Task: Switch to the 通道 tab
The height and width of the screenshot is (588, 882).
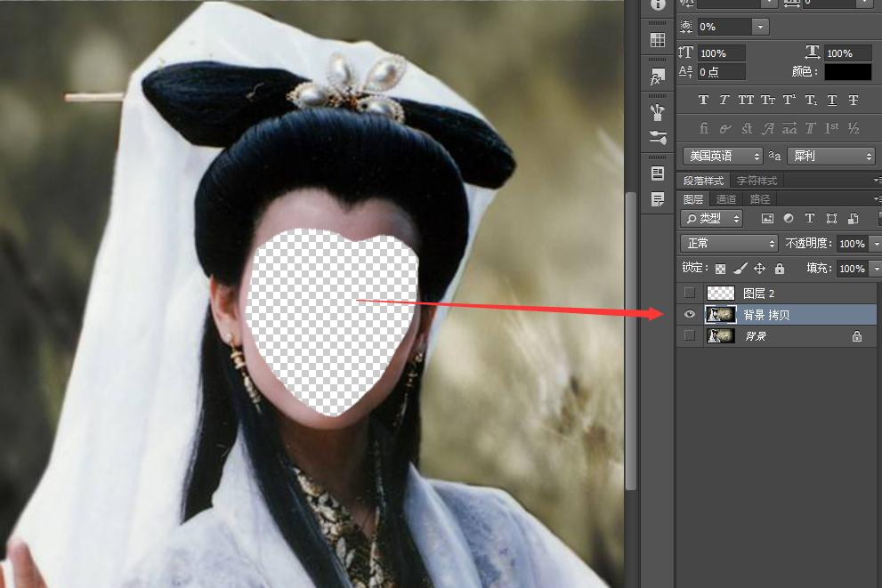Action: point(726,199)
